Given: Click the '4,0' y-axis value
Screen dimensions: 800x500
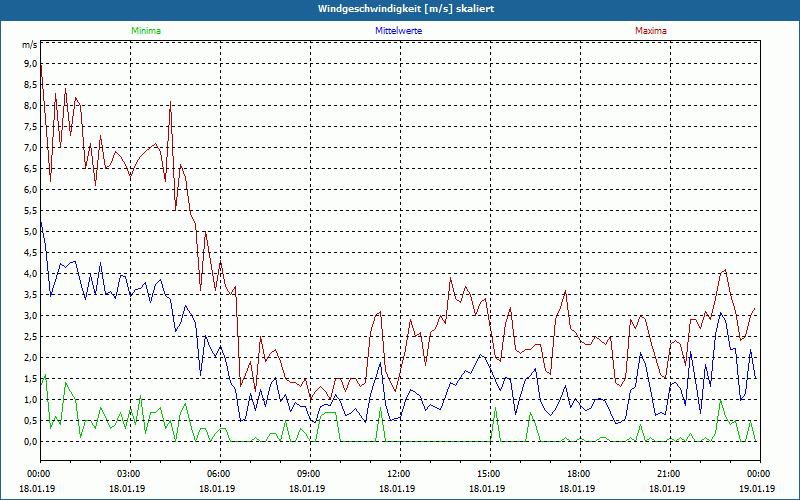Looking at the screenshot, I should point(31,273).
